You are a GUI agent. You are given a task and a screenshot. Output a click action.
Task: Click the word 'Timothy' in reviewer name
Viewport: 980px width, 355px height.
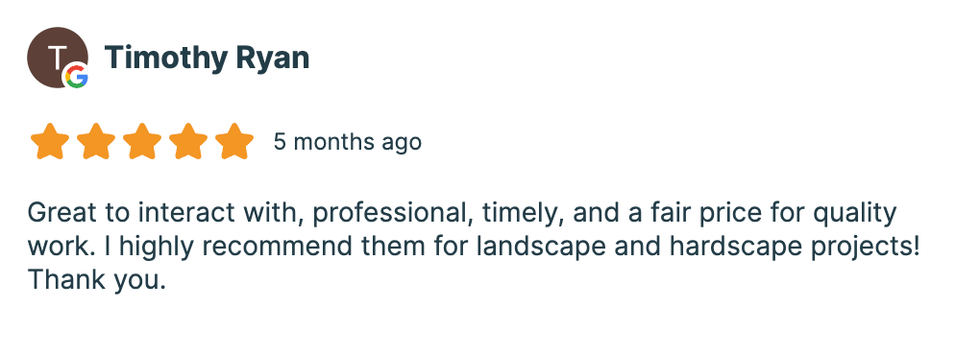tap(165, 59)
